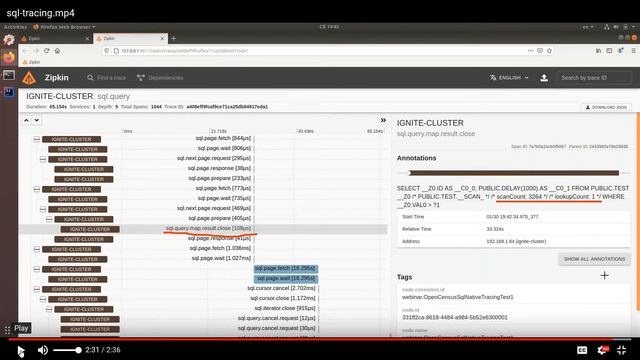640x360 pixels.
Task: Open the Find a trace page
Action: [x=107, y=78]
